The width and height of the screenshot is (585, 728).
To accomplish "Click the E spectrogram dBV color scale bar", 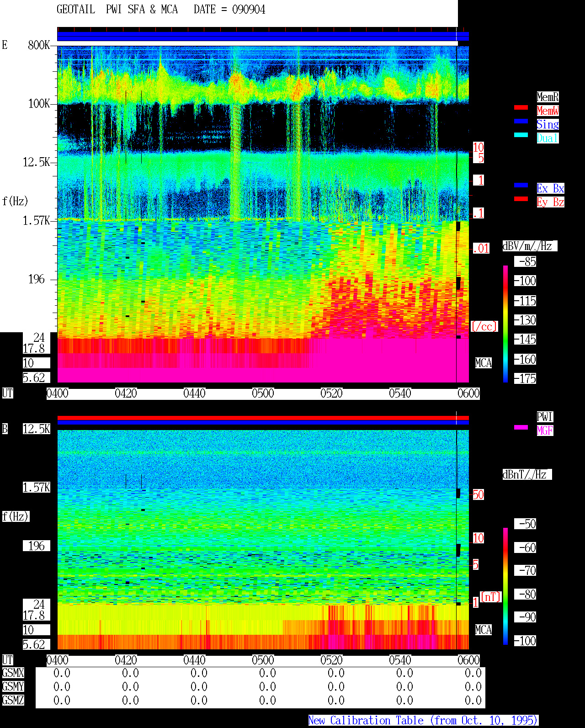I will [x=505, y=324].
